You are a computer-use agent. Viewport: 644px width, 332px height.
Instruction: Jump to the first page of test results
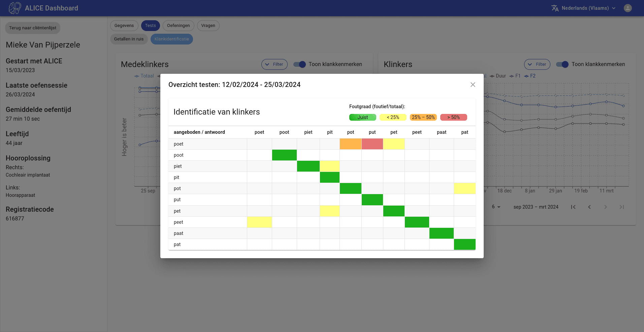[x=573, y=207]
